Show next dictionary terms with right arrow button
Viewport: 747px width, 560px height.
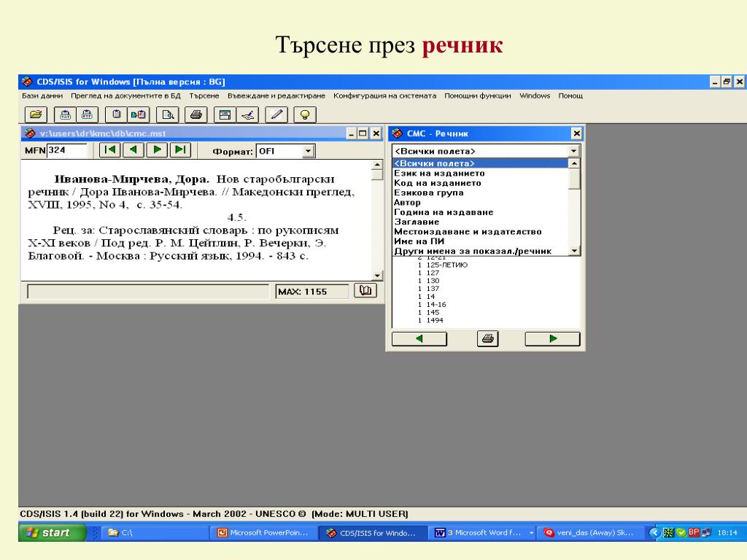(x=553, y=338)
